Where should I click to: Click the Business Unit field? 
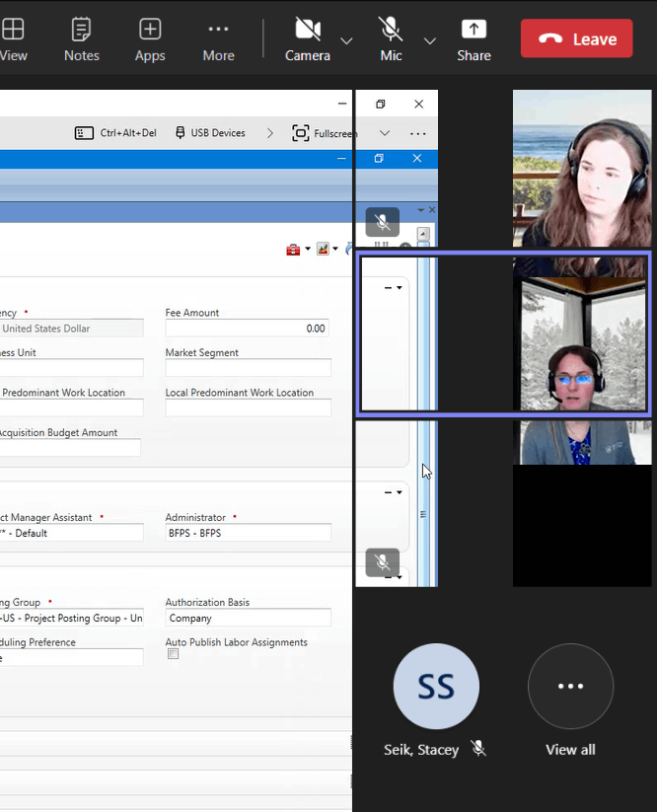(71, 368)
